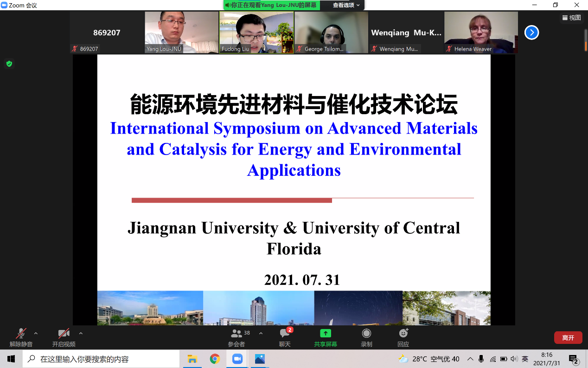
Task: Open the 视图 view layout menu
Action: pos(571,18)
